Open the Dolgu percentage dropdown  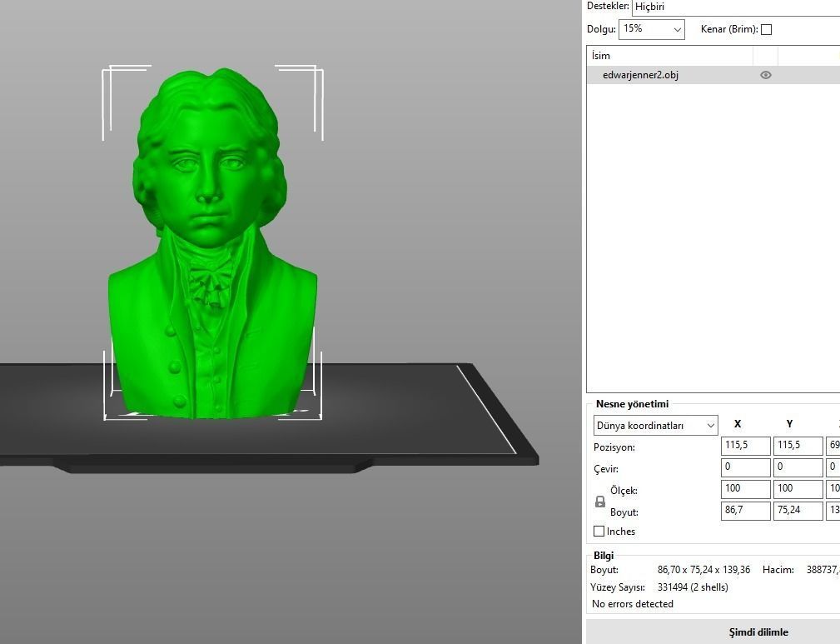pos(651,28)
